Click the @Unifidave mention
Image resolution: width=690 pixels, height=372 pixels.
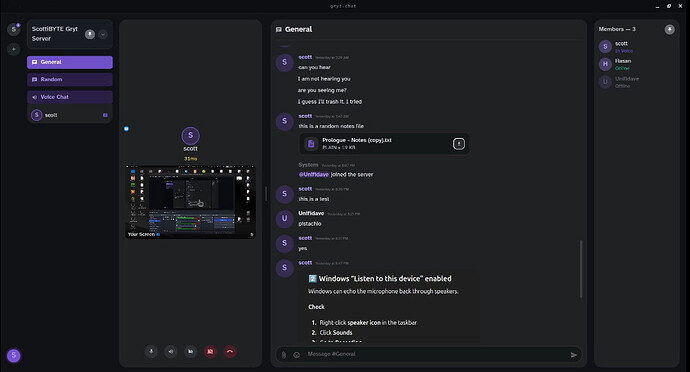314,174
